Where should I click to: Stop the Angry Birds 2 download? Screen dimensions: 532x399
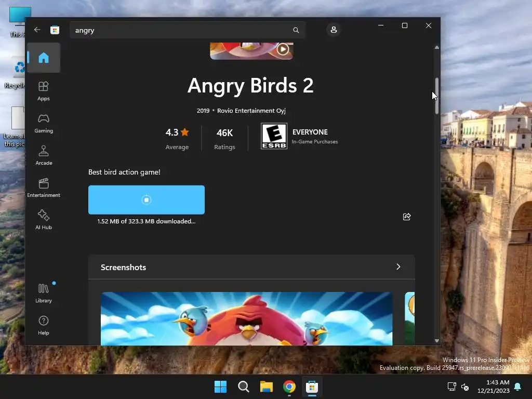click(146, 200)
